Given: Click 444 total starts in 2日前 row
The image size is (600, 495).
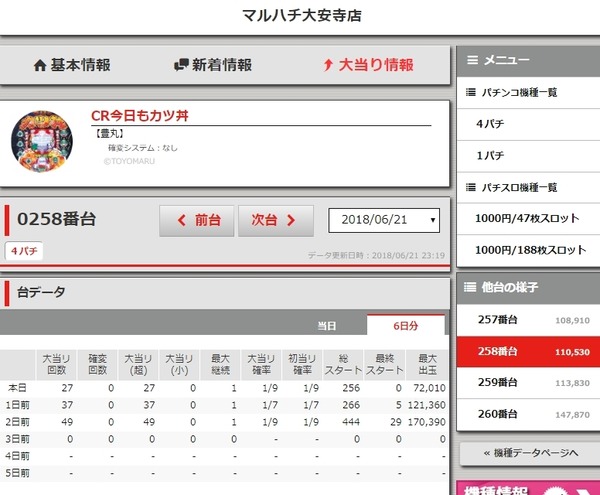Looking at the screenshot, I should click(351, 422).
